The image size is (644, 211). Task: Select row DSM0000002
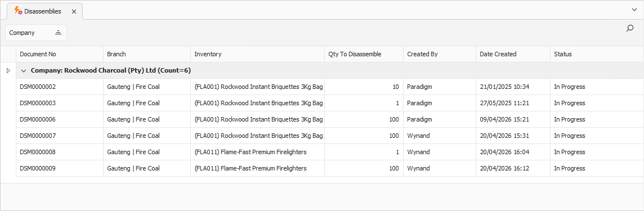[330, 87]
